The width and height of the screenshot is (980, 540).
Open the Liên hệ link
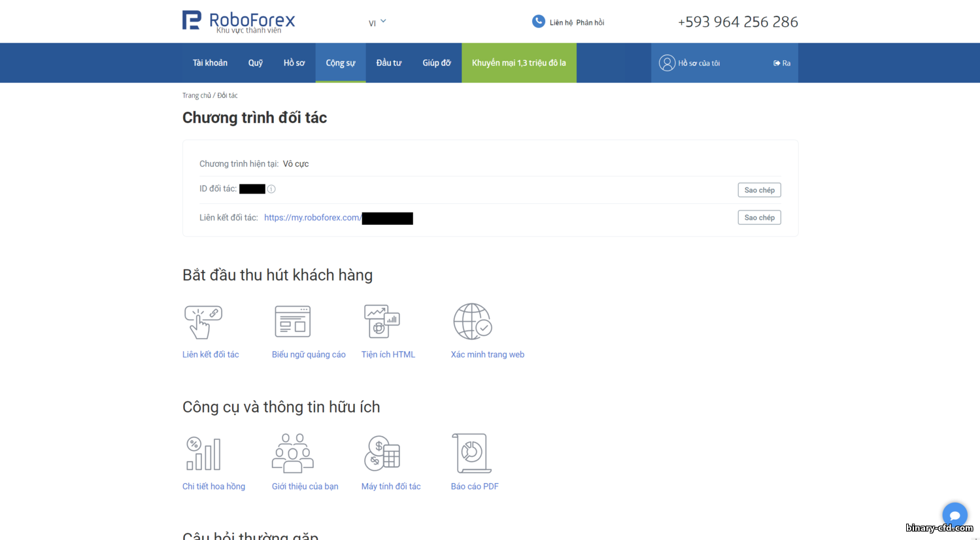[x=561, y=23]
